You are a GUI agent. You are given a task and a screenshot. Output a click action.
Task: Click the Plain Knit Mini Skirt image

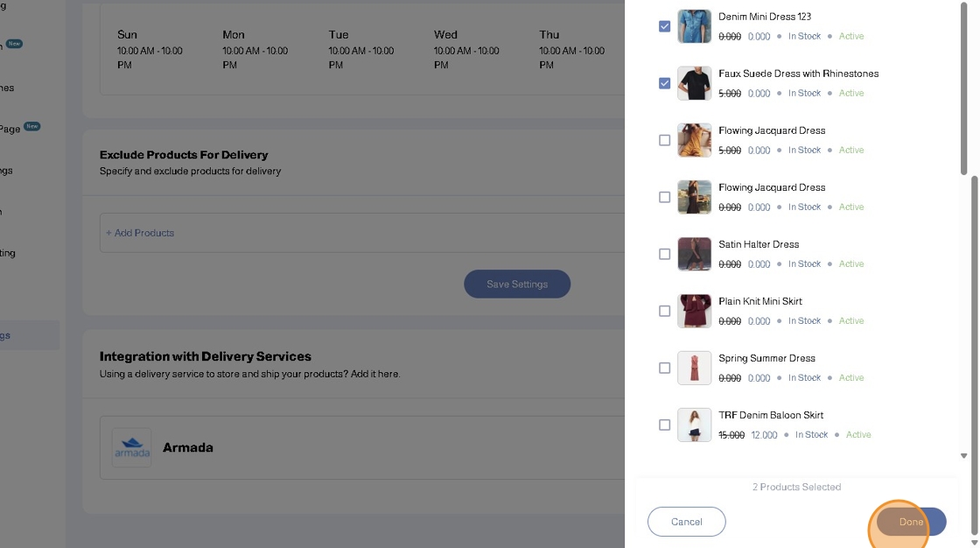694,311
